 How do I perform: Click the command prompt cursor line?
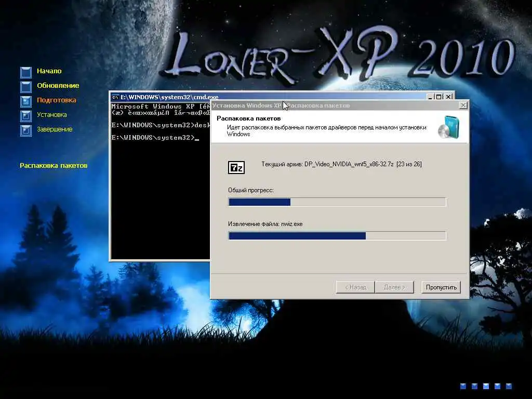click(x=155, y=138)
